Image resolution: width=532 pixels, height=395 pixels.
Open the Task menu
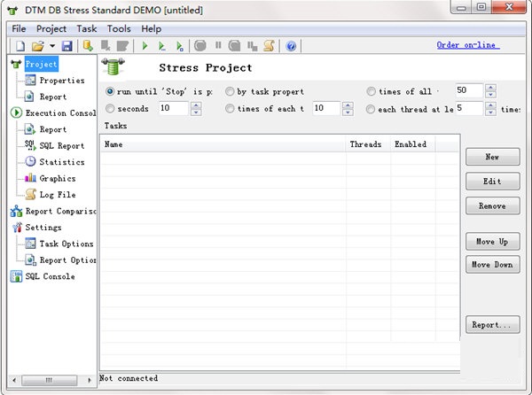87,29
